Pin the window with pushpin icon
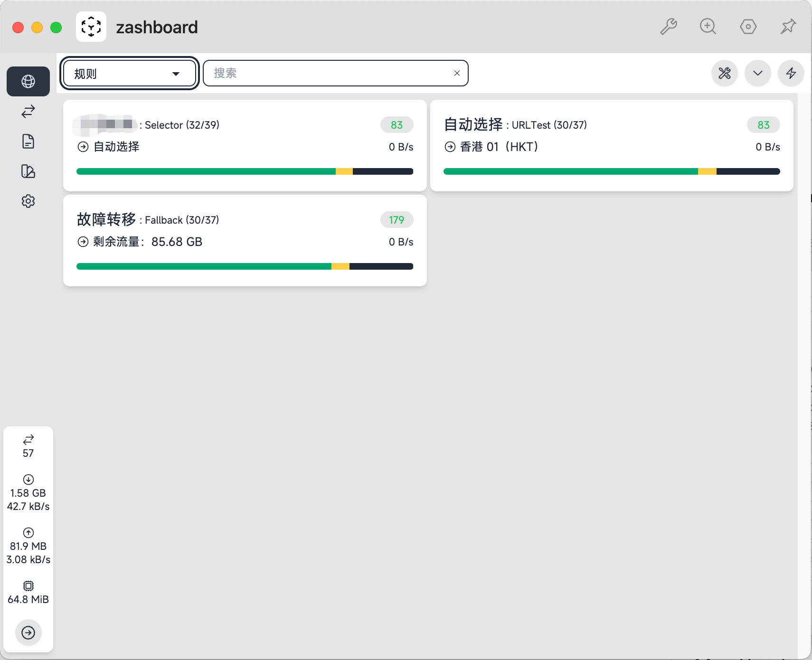Screen dimensions: 812x660 coord(788,27)
